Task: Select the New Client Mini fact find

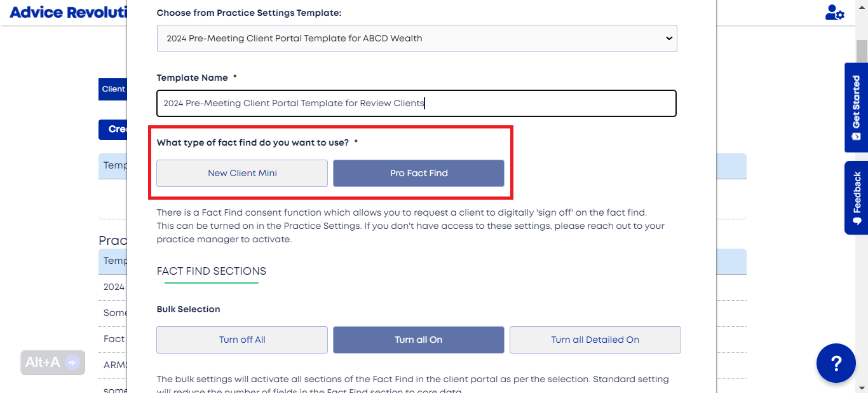Action: [242, 173]
